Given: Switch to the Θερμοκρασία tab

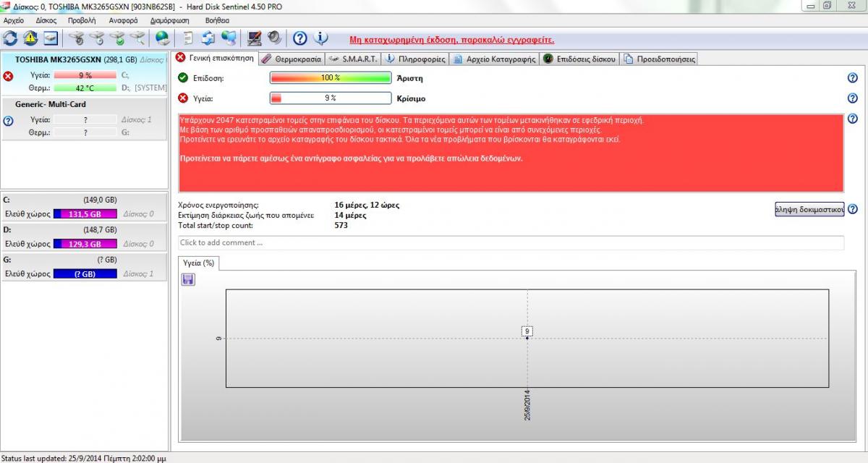Looking at the screenshot, I should click(291, 59).
